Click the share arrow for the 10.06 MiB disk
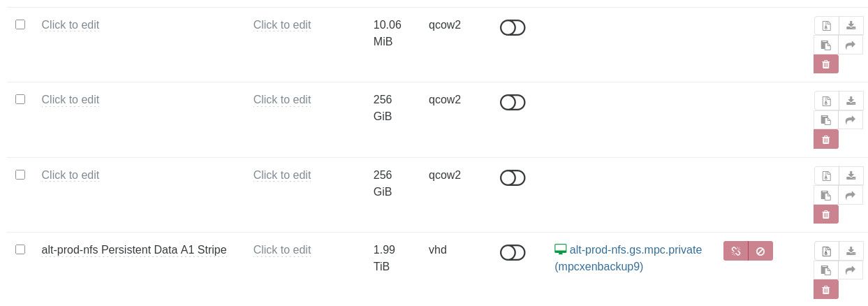 pos(851,45)
